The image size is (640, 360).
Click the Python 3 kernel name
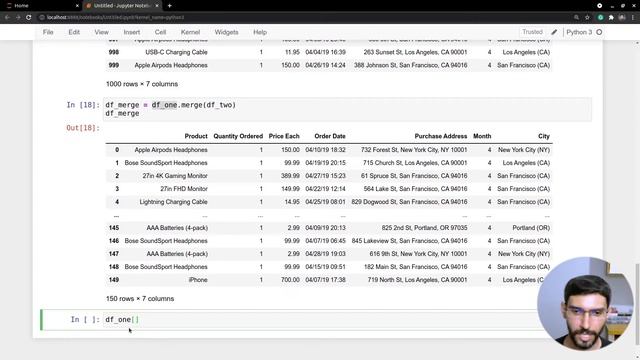pos(579,32)
